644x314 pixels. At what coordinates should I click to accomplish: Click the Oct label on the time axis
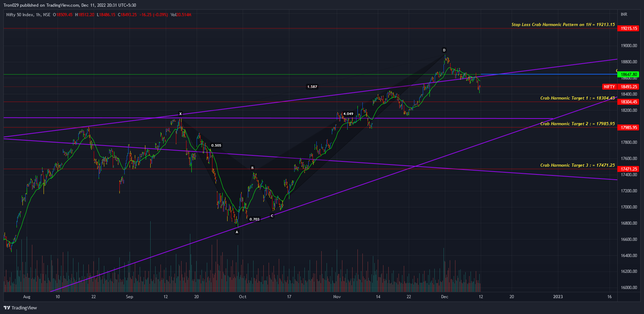click(243, 297)
